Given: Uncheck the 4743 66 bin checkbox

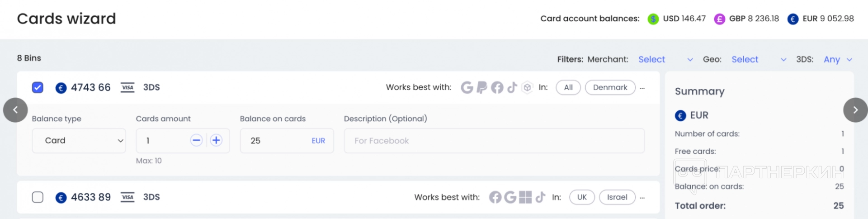Looking at the screenshot, I should click(38, 87).
